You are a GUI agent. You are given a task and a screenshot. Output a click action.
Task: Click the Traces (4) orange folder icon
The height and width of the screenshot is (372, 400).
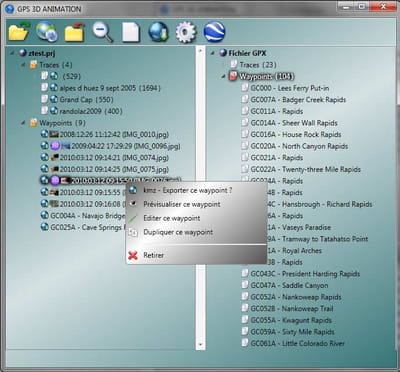pyautogui.click(x=33, y=65)
